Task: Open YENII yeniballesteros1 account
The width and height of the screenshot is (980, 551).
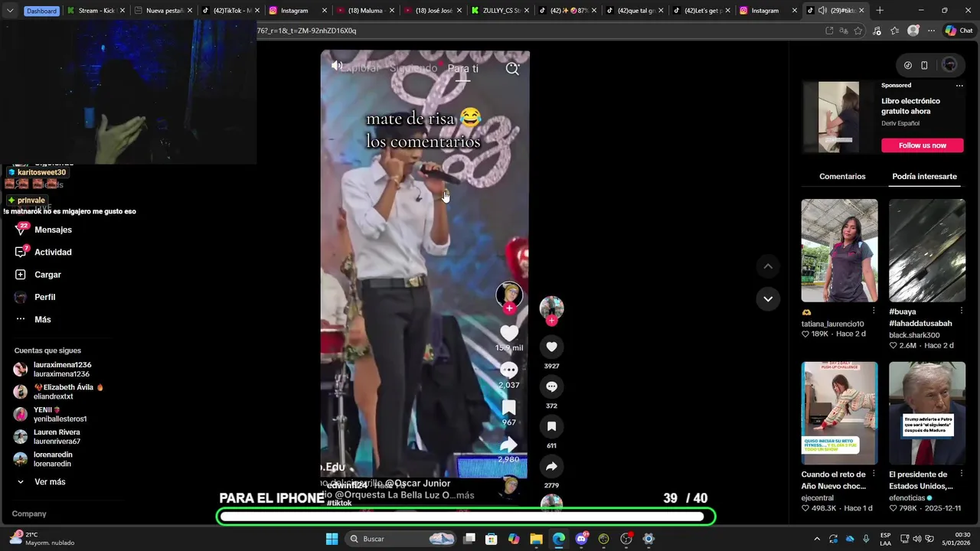Action: click(50, 414)
